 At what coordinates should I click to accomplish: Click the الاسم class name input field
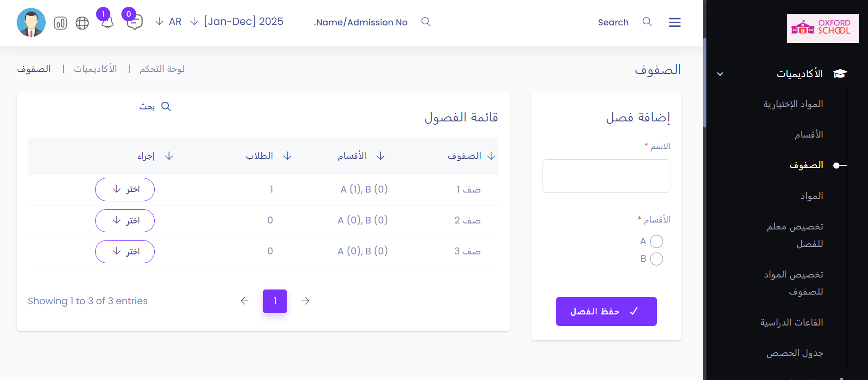[x=606, y=176]
